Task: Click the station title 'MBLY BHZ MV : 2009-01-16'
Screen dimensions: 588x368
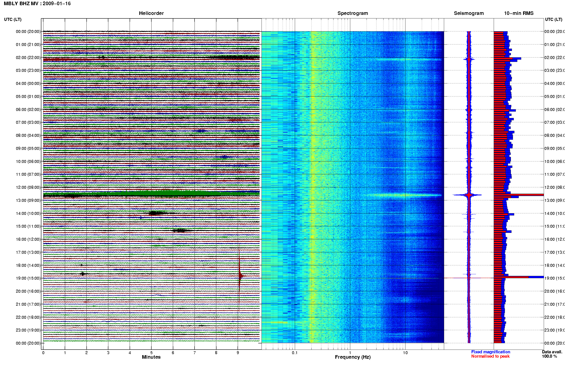Action: (37, 4)
